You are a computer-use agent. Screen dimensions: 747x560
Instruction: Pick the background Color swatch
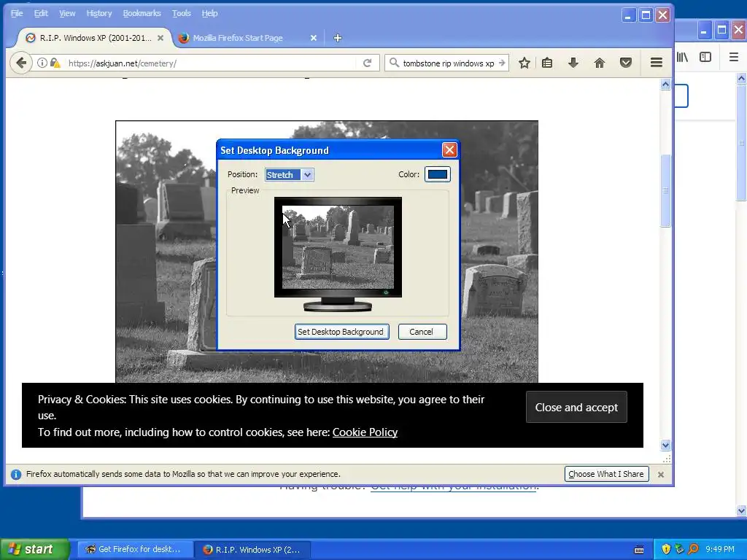438,174
